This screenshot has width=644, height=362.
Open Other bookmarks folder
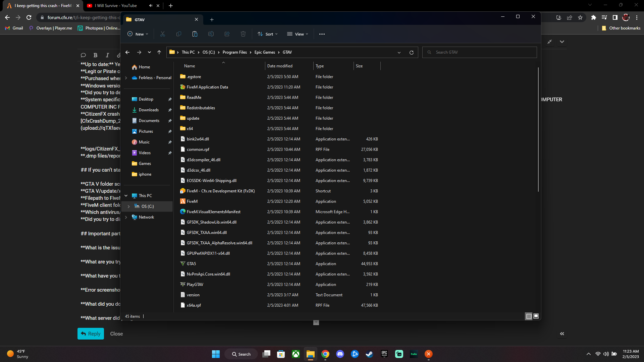tap(621, 28)
